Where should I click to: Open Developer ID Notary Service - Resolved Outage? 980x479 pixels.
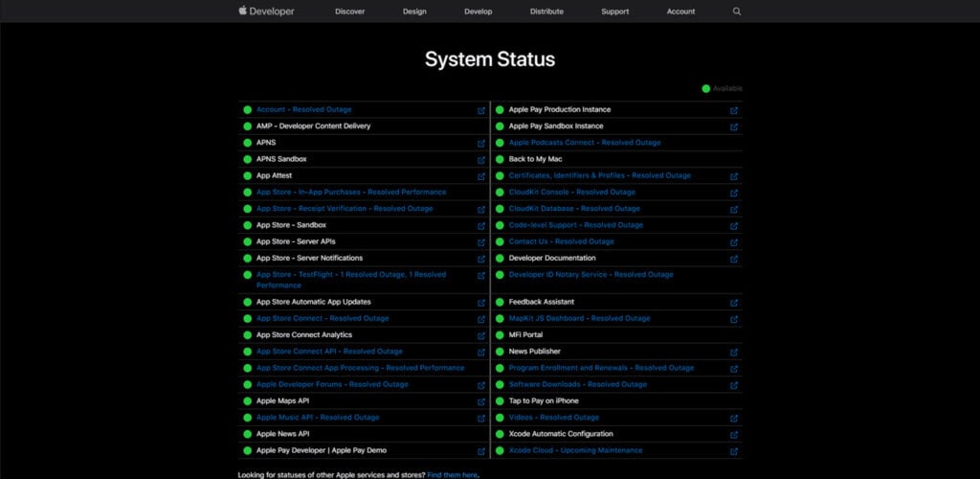591,275
